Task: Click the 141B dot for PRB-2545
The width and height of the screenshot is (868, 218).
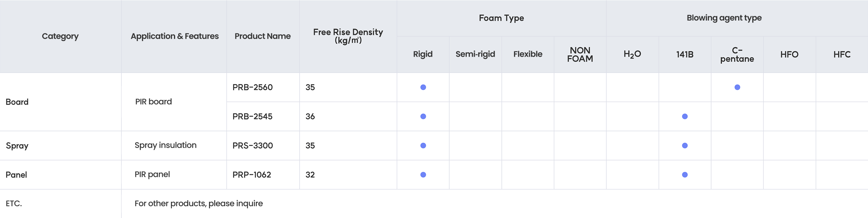Action: (685, 116)
